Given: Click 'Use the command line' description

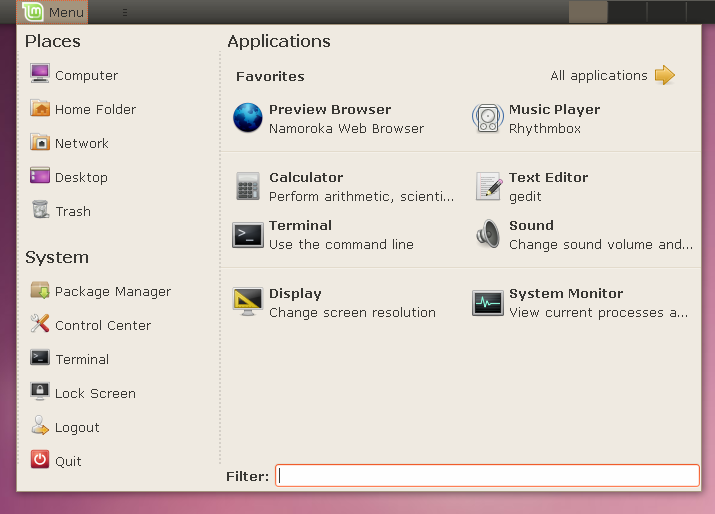Looking at the screenshot, I should [x=342, y=244].
